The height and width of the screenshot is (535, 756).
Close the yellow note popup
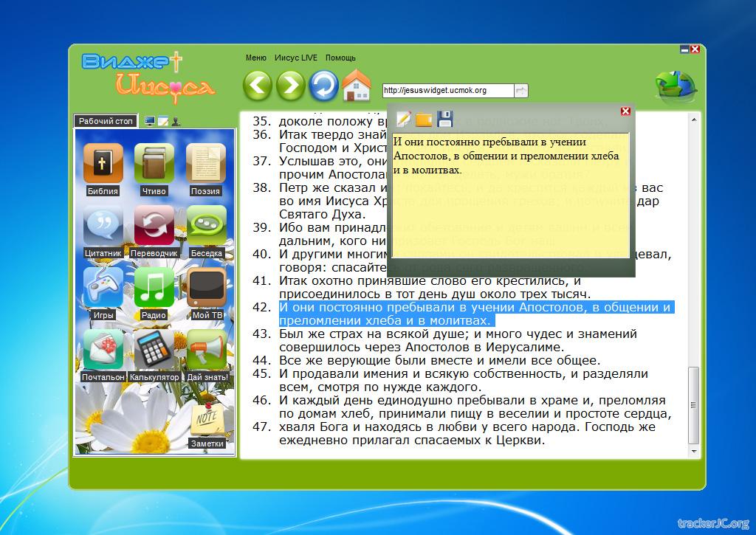[x=625, y=111]
